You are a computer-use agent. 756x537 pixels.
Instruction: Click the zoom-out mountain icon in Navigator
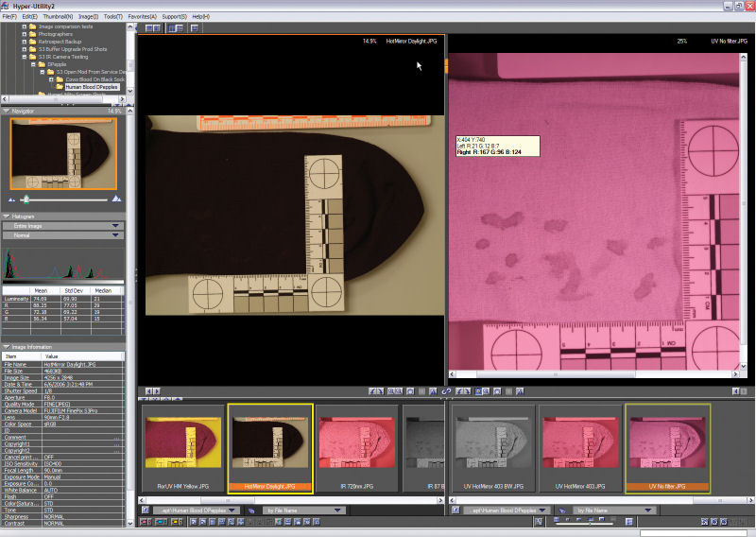pos(11,199)
